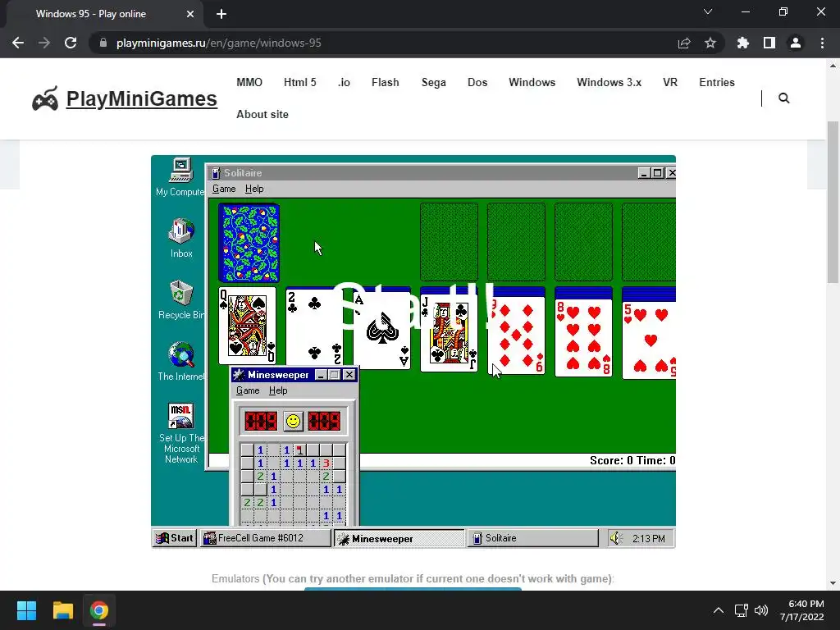
Task: Open the site search magnifier icon
Action: pos(783,98)
